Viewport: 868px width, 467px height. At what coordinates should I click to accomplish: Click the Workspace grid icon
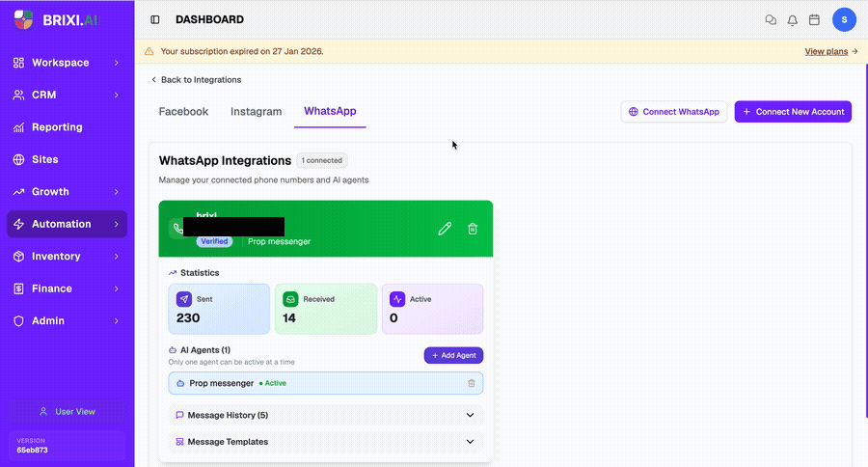coord(19,63)
